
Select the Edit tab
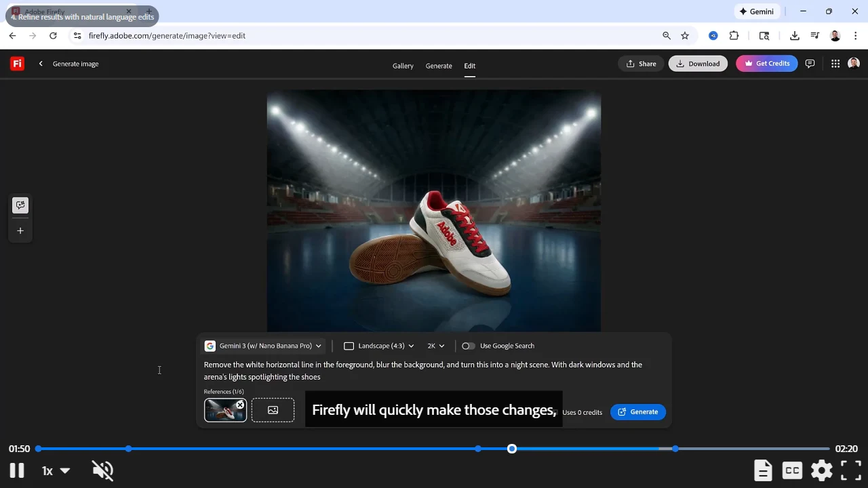click(x=470, y=66)
